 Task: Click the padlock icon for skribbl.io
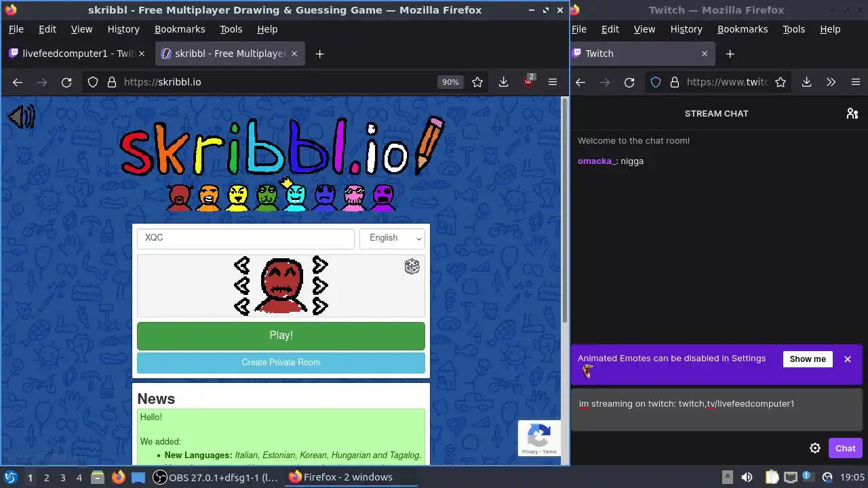[x=112, y=82]
